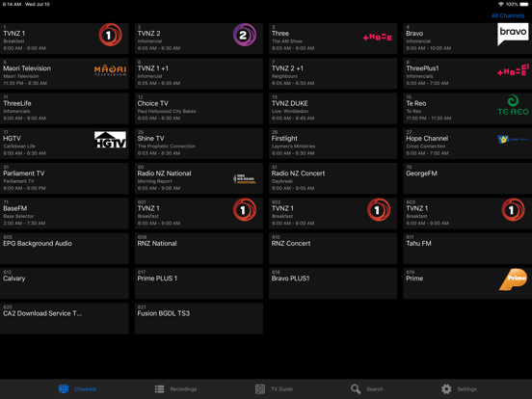Switch to the Search tab label
The height and width of the screenshot is (399, 532).
(375, 389)
